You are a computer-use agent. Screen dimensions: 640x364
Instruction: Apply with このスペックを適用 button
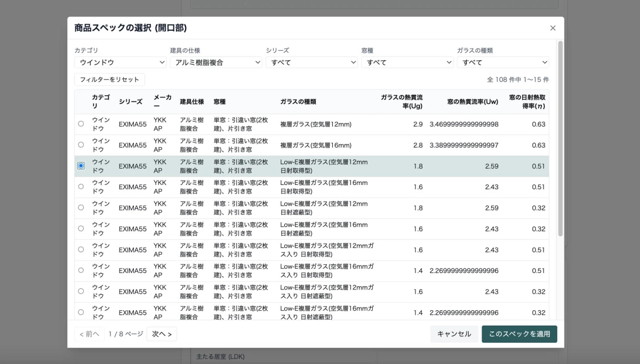coord(519,334)
